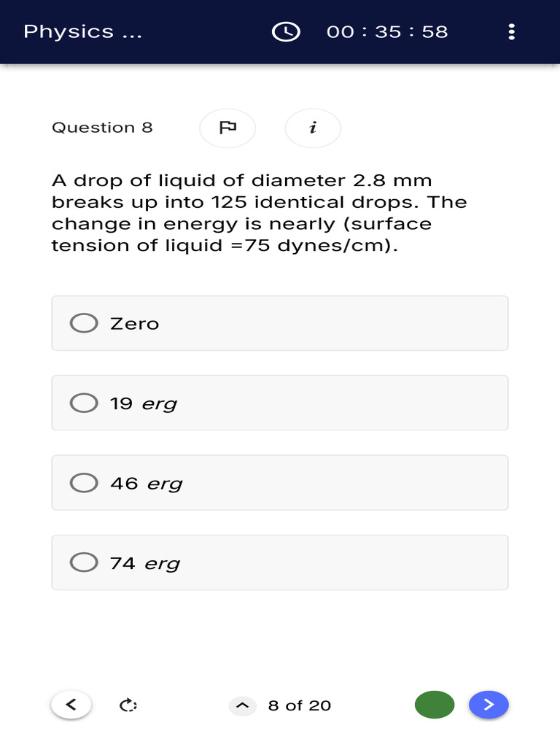The height and width of the screenshot is (747, 560).
Task: Click the 8 of 20 counter
Action: (x=300, y=705)
